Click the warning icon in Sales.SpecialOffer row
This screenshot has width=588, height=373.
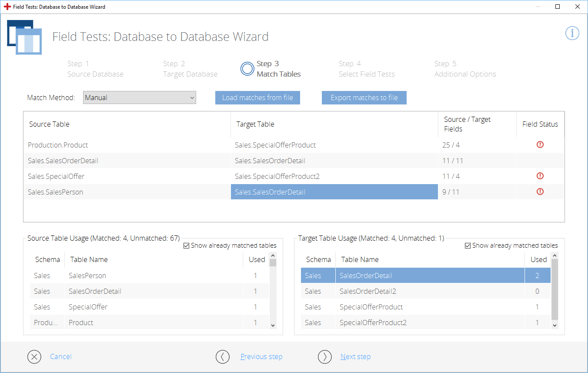540,176
